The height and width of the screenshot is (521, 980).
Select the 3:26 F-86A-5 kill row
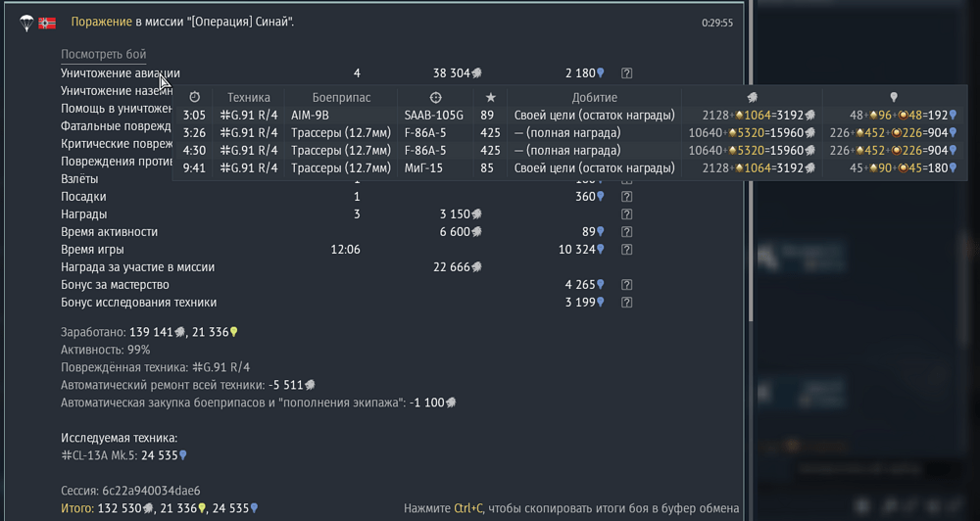570,132
